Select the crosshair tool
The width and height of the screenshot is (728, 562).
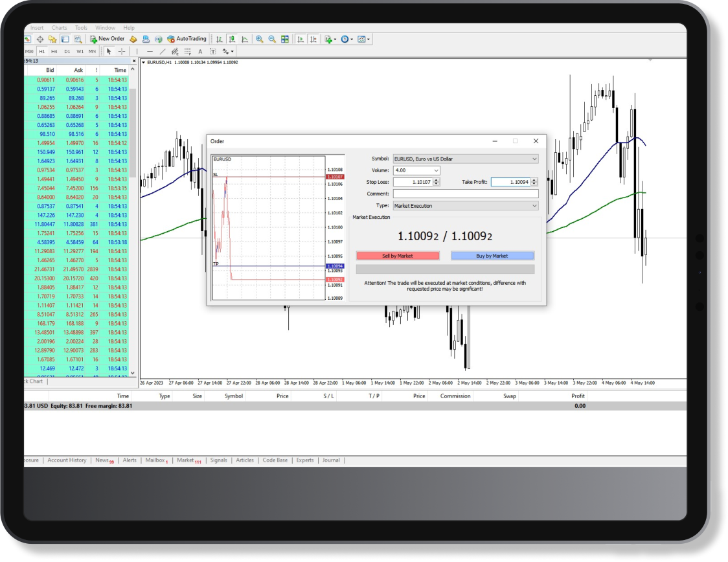[121, 51]
